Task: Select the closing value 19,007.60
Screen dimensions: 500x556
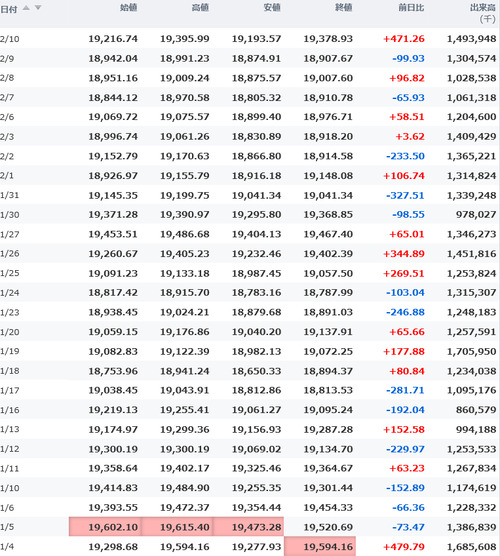Action: 328,78
